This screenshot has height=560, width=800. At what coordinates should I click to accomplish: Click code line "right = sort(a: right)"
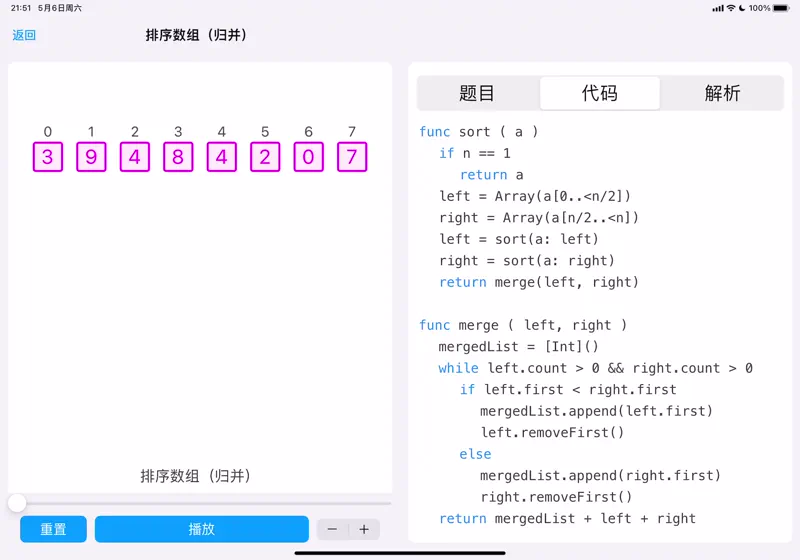[x=527, y=261]
